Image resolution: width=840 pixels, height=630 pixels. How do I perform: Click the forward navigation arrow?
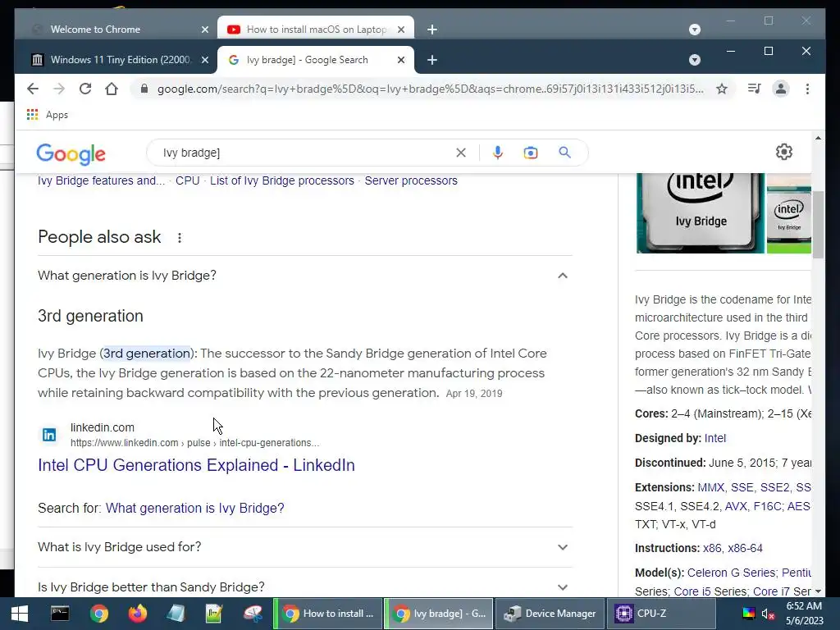click(59, 89)
